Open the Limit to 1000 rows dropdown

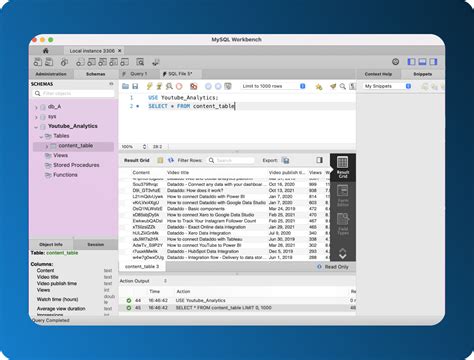(x=273, y=86)
